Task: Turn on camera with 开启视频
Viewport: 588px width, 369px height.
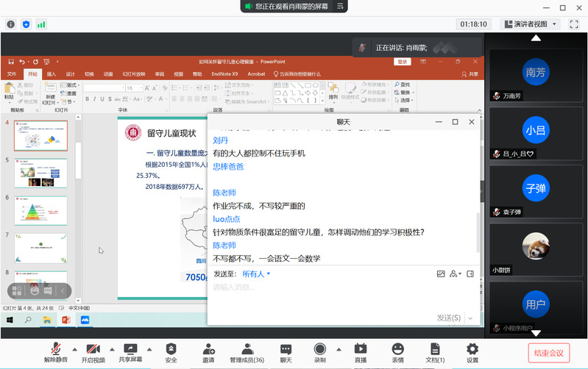Action: [x=93, y=349]
